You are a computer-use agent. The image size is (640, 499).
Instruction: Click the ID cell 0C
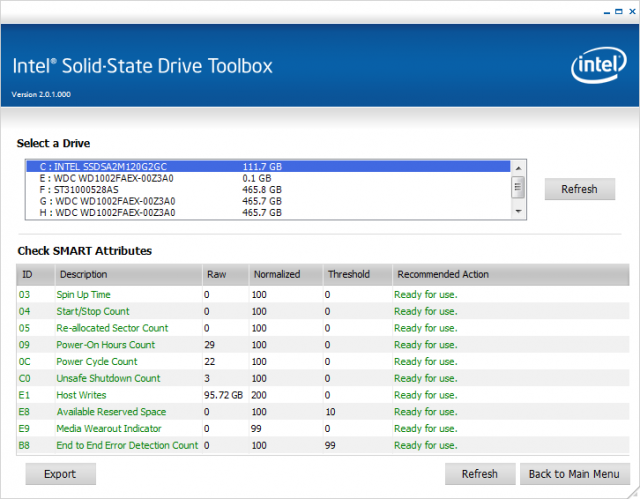tap(24, 361)
